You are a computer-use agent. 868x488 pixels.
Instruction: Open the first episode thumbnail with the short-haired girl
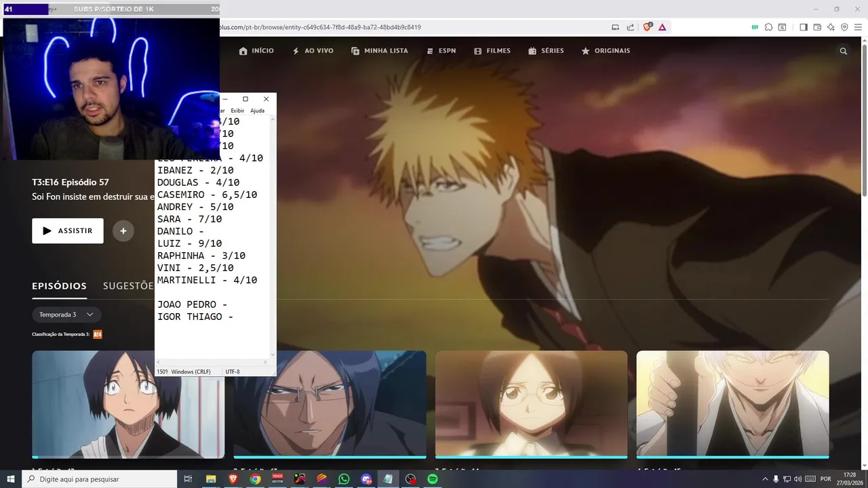[128, 403]
